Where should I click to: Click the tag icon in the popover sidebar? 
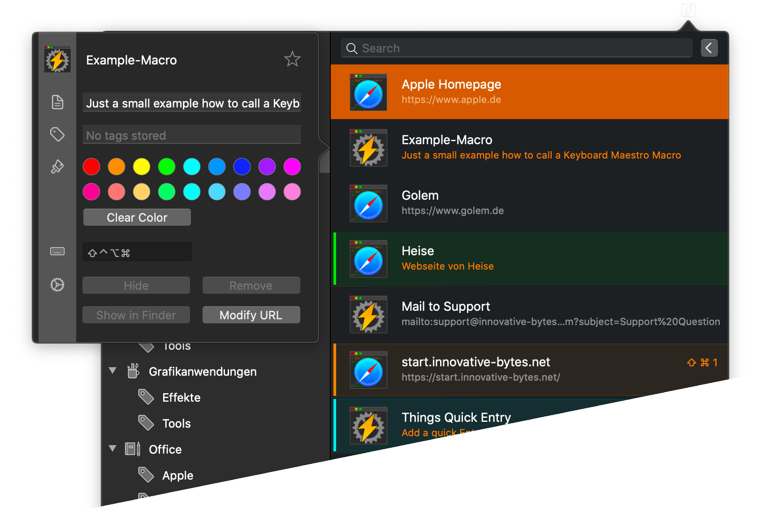(x=57, y=134)
